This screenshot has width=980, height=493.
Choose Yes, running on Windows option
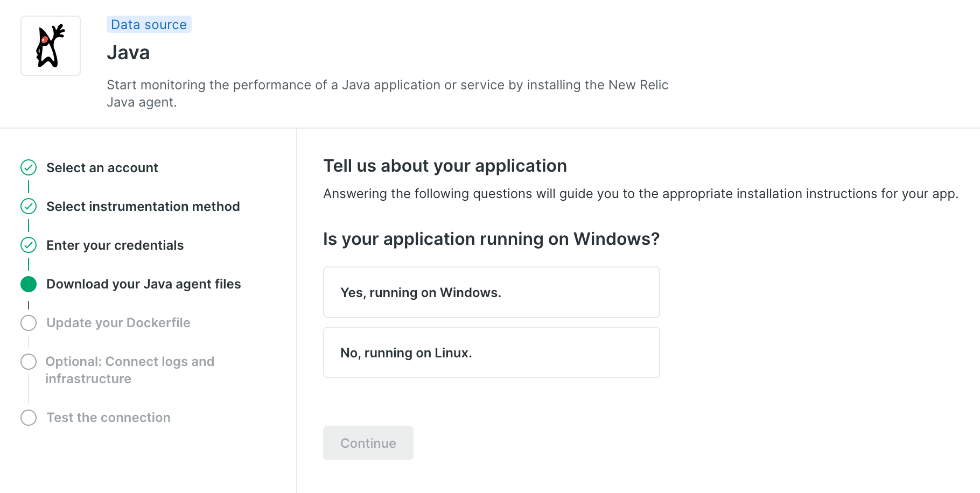[491, 292]
